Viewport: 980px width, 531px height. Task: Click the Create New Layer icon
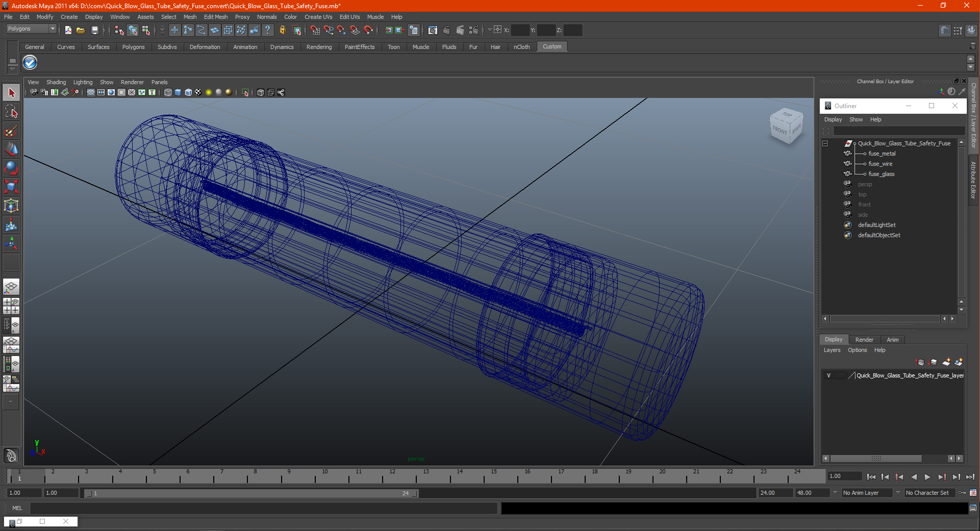[x=946, y=362]
